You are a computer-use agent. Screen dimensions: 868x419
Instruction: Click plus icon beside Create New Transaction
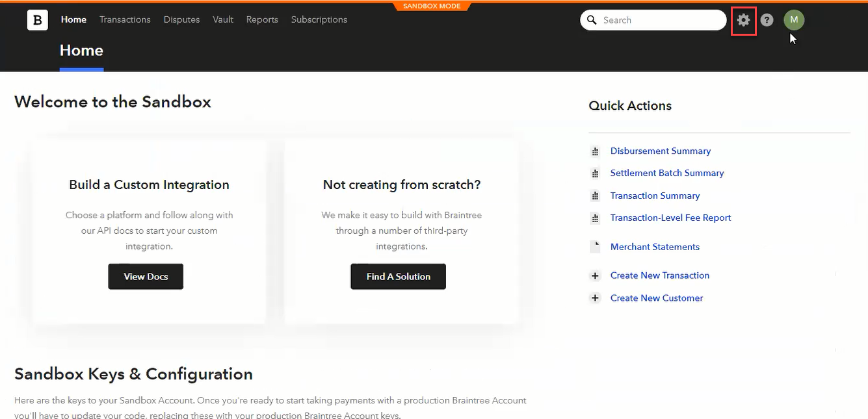pos(595,275)
